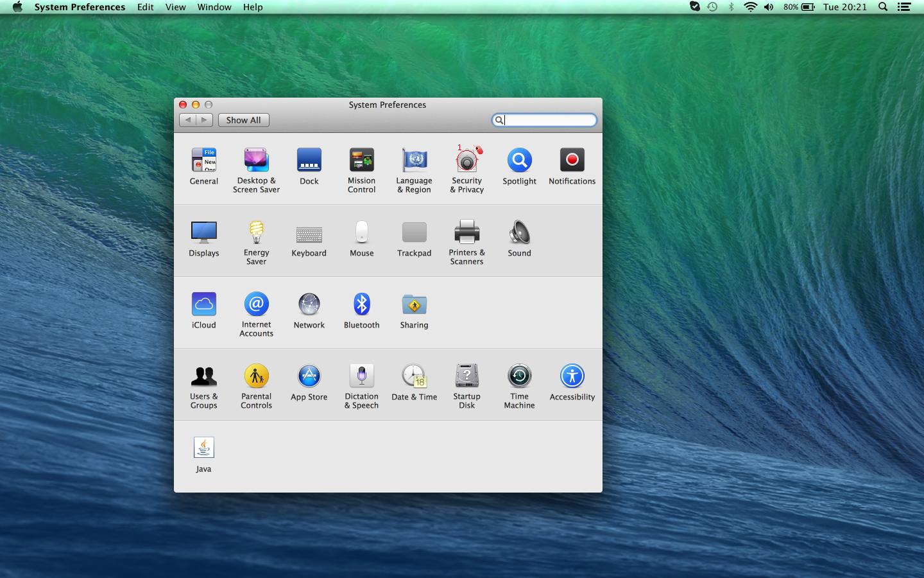Click the Bluetooth menu bar icon
Screen dimensions: 924x578
pyautogui.click(x=731, y=7)
